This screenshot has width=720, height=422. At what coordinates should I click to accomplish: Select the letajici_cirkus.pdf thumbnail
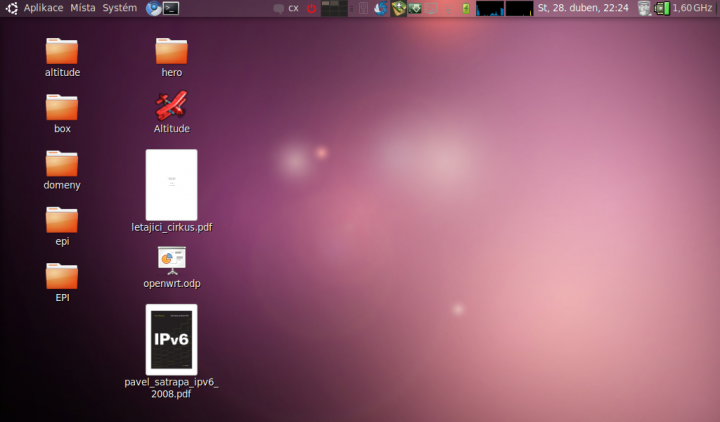pos(171,185)
